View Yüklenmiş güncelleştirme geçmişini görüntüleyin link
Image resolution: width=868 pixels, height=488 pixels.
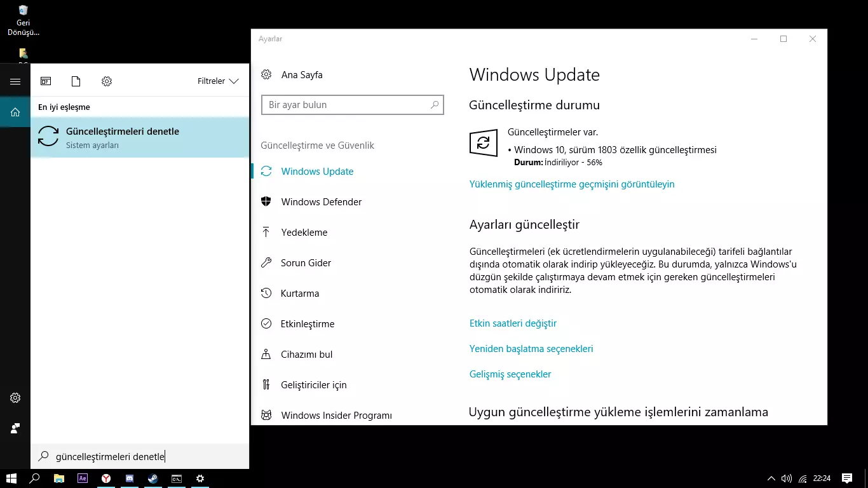[572, 184]
